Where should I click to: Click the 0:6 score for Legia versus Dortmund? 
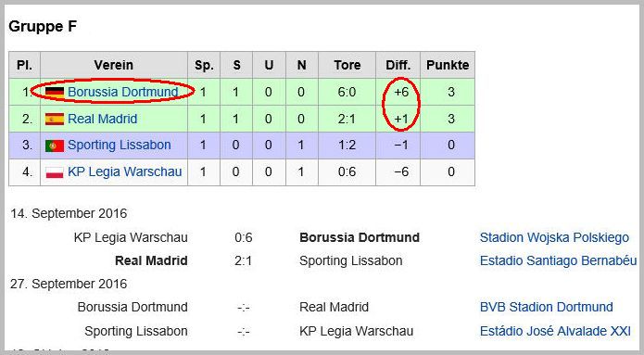[243, 237]
